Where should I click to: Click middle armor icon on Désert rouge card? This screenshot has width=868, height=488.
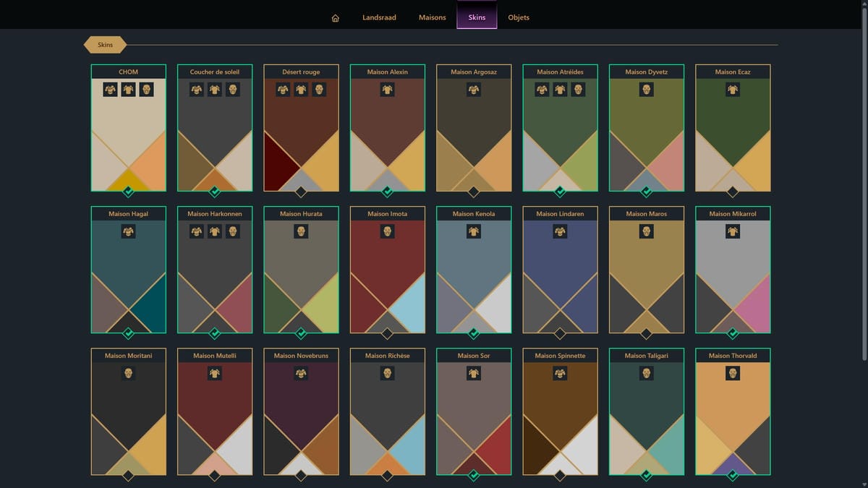coord(301,90)
